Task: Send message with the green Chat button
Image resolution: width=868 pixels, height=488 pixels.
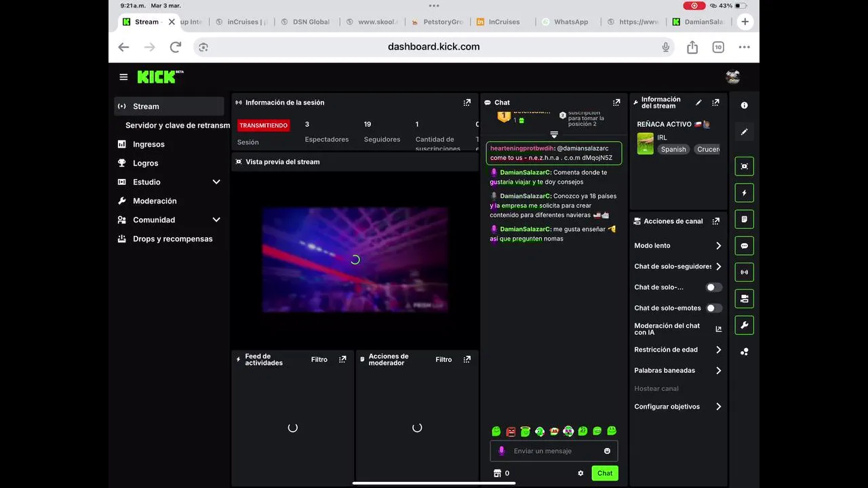Action: [x=605, y=473]
